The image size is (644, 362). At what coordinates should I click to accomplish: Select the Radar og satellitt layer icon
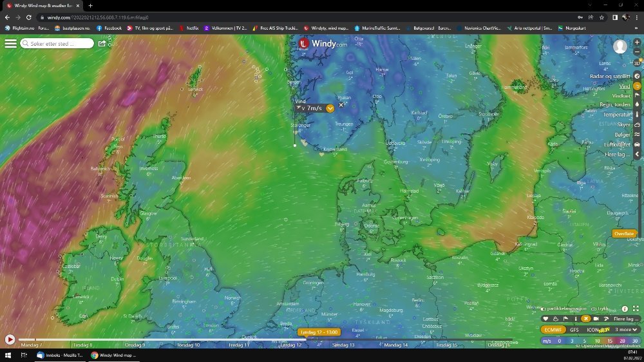click(637, 76)
